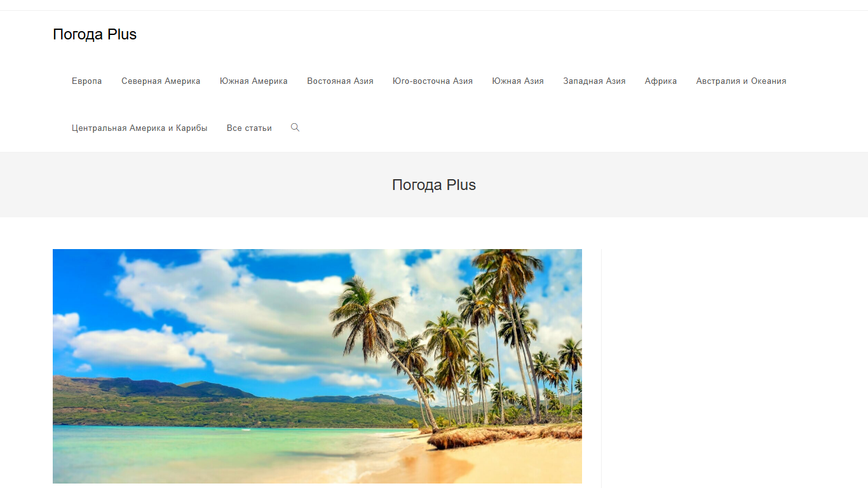868x488 pixels.
Task: Click the gray page header banner
Action: tap(434, 185)
